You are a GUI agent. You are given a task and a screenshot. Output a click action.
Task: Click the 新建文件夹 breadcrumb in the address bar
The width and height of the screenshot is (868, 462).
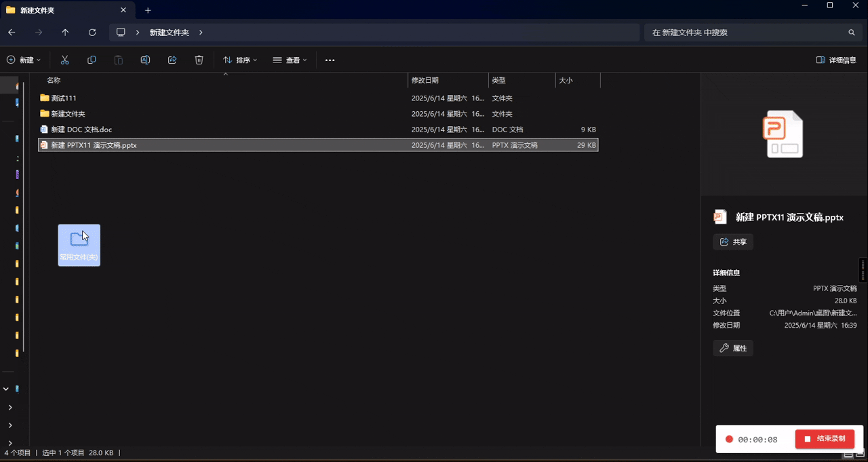170,33
